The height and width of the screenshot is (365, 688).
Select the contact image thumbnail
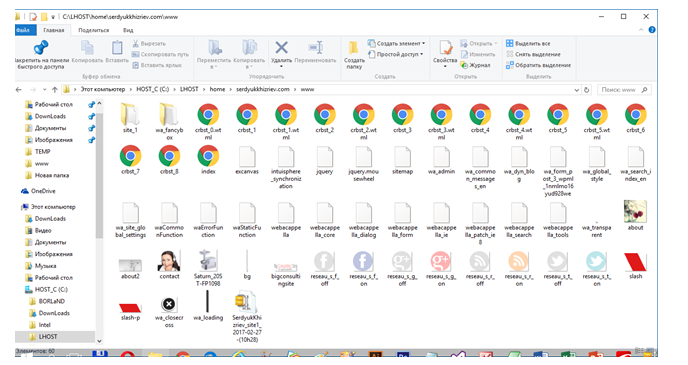169,261
